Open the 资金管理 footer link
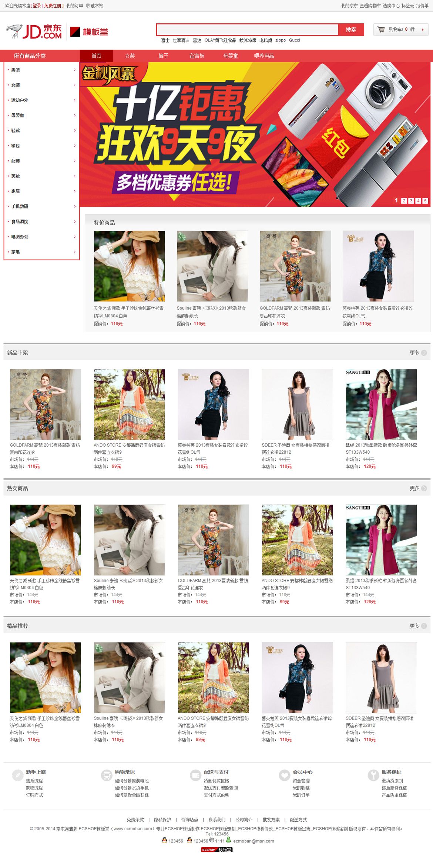The width and height of the screenshot is (433, 868). 301,781
